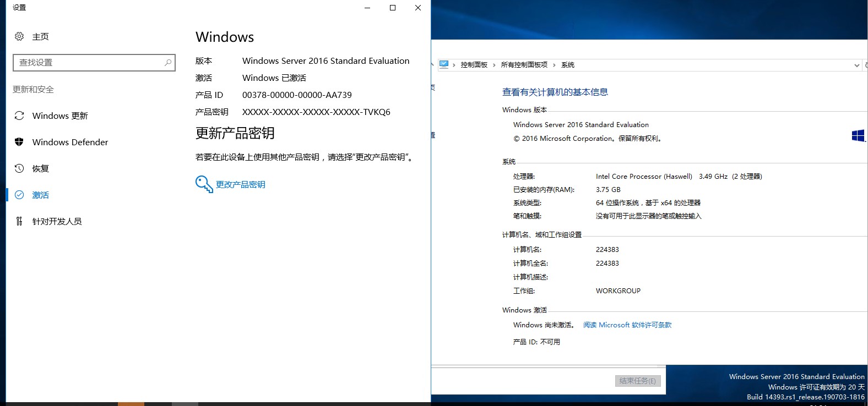
Task: Focus the 查找设置 search field
Action: click(x=94, y=63)
